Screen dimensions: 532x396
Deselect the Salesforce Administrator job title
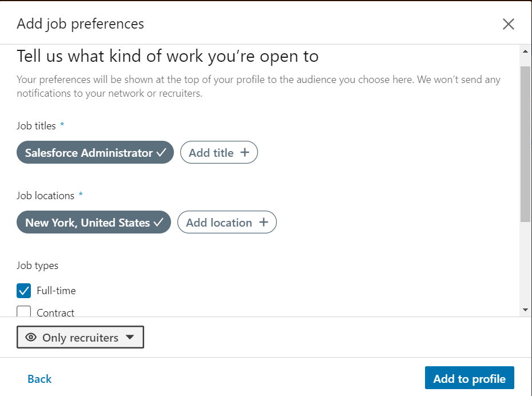coord(95,153)
